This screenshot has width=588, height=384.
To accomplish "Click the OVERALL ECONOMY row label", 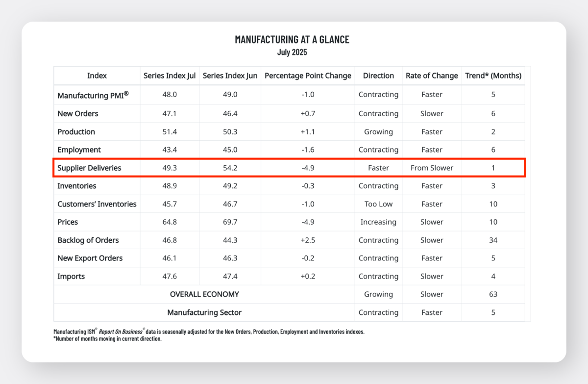I will tap(204, 294).
